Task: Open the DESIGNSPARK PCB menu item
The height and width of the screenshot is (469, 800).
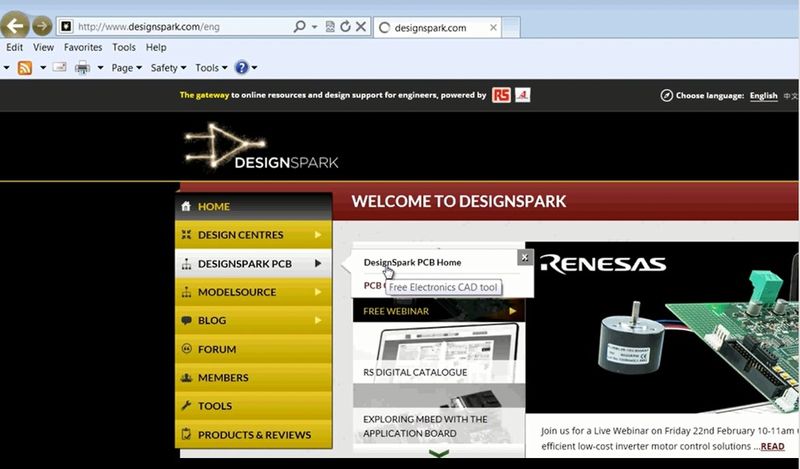Action: [x=254, y=263]
